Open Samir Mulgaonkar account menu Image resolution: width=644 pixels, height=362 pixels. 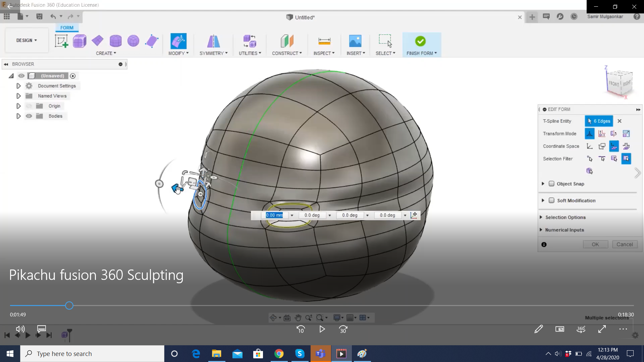coord(605,16)
